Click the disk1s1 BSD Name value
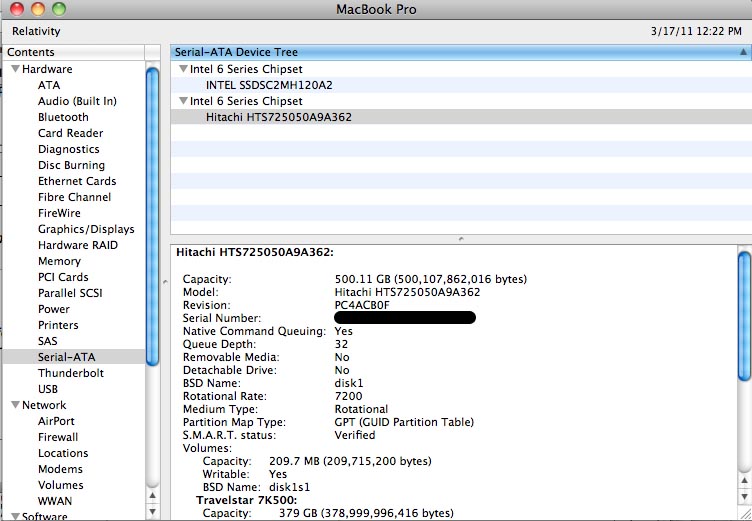752x521 pixels. point(290,487)
